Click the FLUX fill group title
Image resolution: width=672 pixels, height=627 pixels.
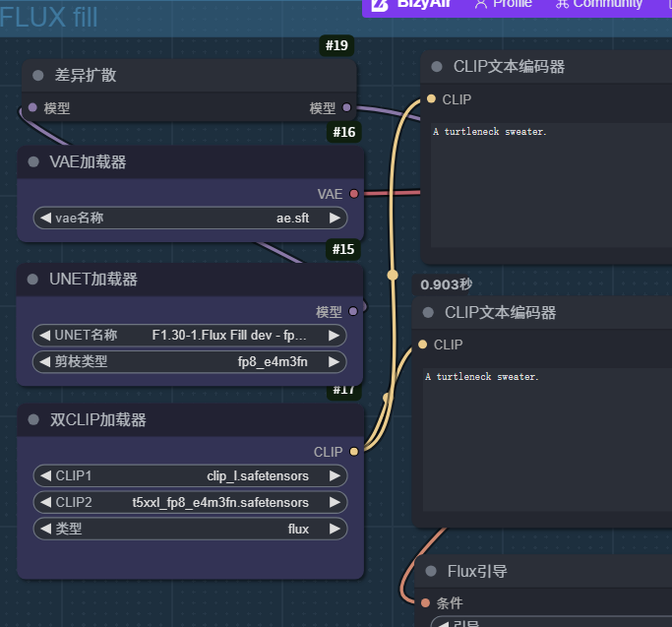48,18
